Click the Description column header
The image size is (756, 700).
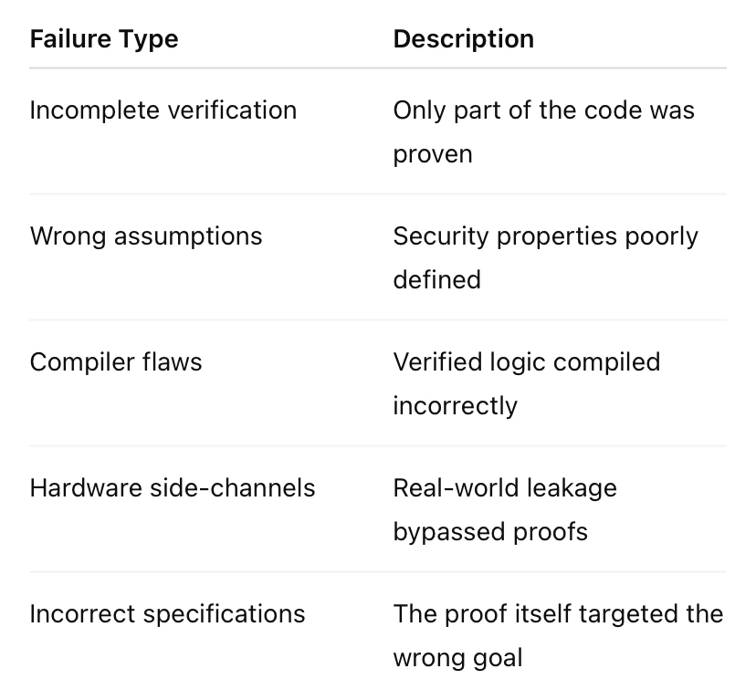[x=463, y=39]
